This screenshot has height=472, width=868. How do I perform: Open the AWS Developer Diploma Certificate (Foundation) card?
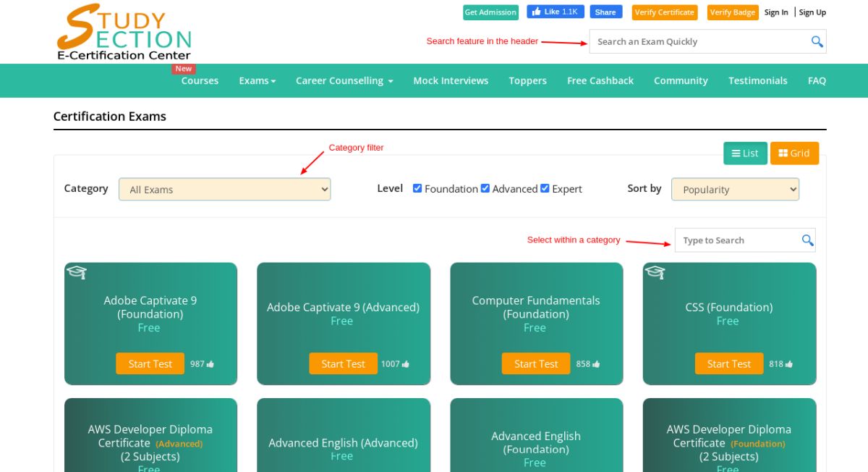click(729, 435)
